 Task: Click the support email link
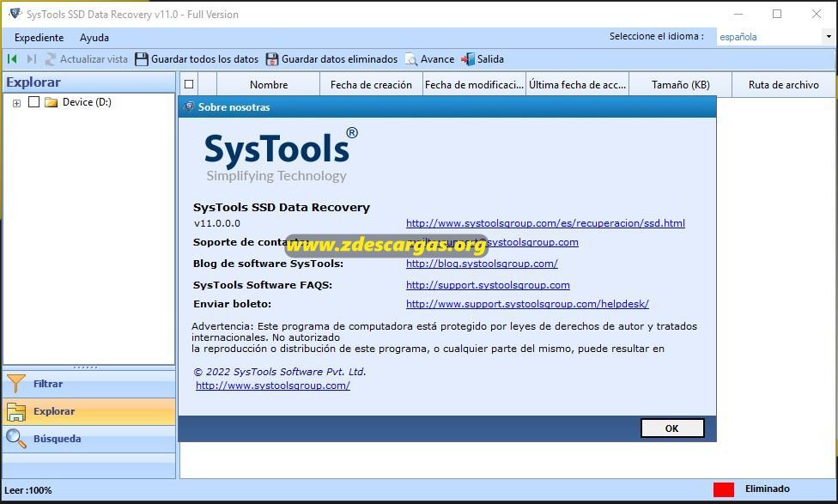click(492, 242)
